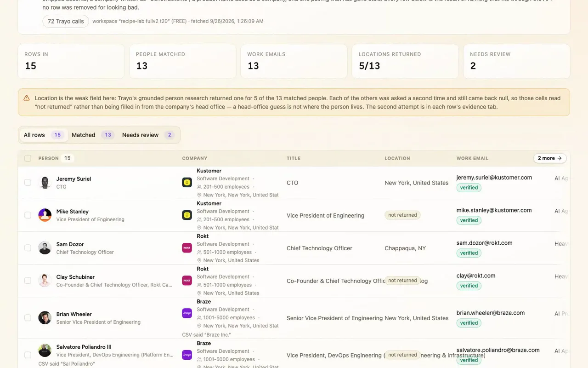The width and height of the screenshot is (588, 368).
Task: Click the Rokt logo in Clay Schubiner's row
Action: tap(187, 281)
